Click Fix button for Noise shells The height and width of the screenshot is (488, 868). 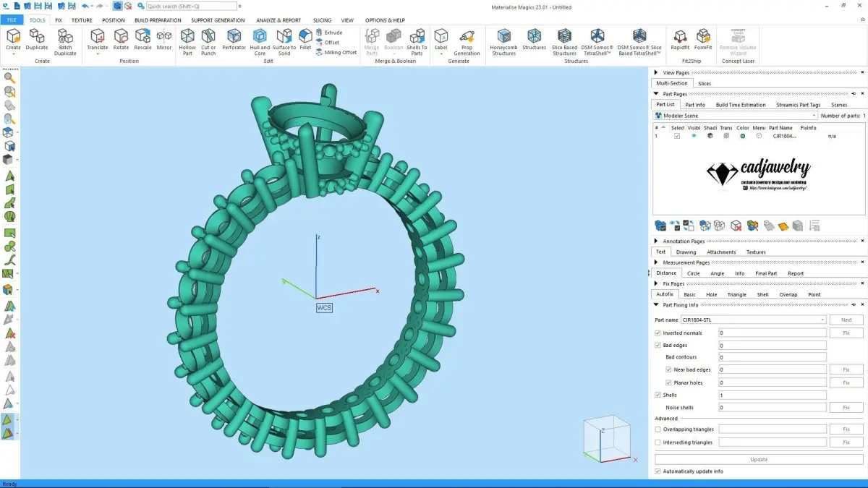[x=846, y=408]
